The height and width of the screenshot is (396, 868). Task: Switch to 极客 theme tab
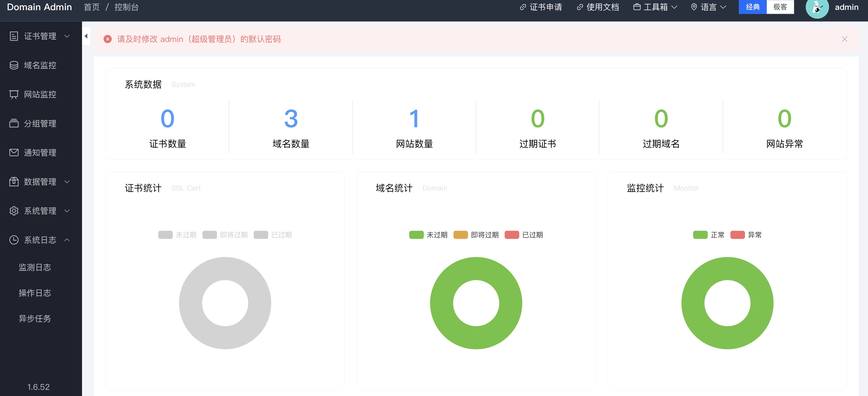pos(780,7)
